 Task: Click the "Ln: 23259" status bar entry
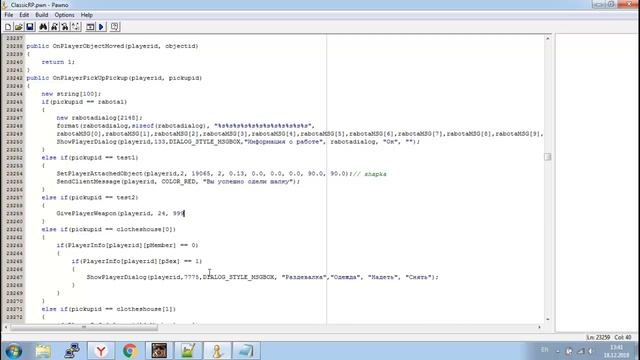[x=598, y=338]
